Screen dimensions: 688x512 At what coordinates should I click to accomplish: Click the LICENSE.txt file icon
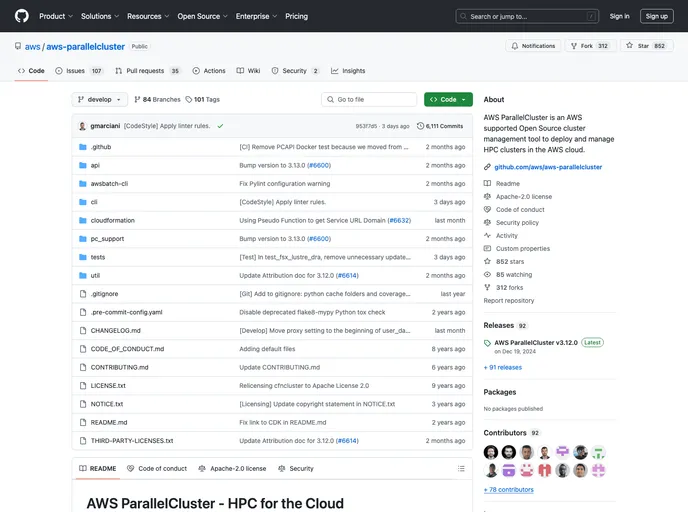(82, 386)
